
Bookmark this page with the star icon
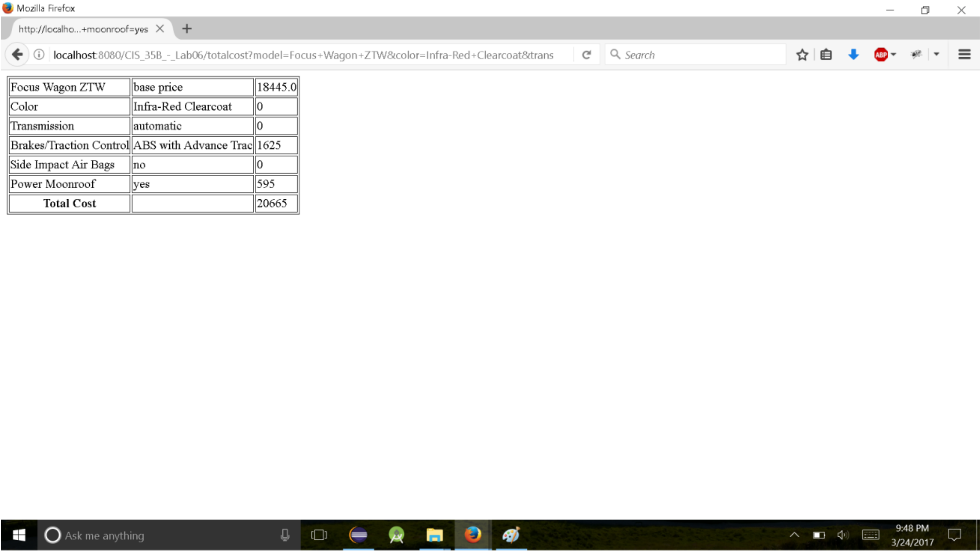[x=802, y=55]
